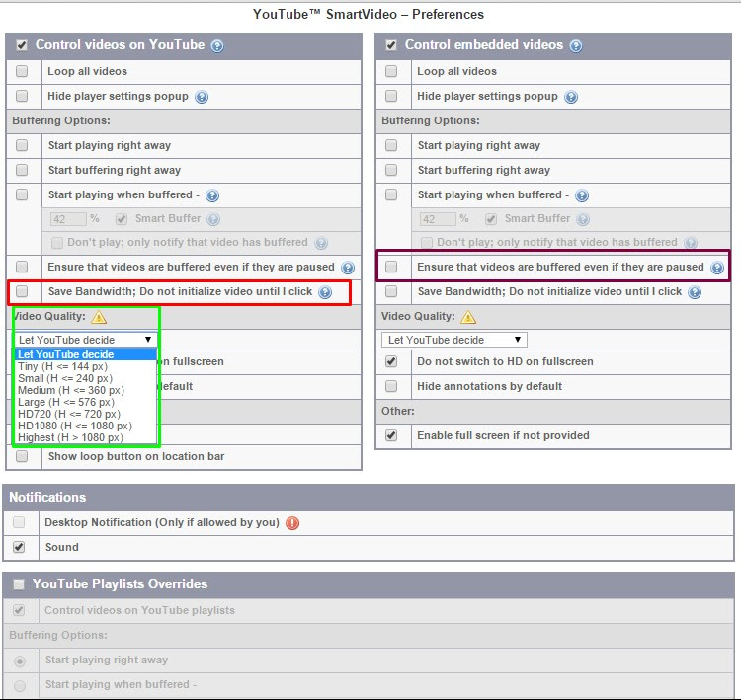Check embedded Start buffering right away

391,170
